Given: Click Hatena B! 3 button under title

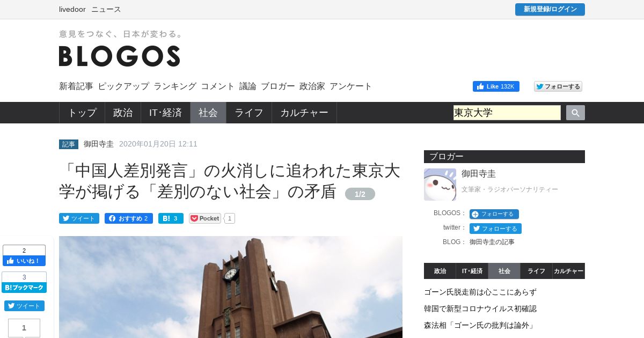Looking at the screenshot, I should (171, 218).
